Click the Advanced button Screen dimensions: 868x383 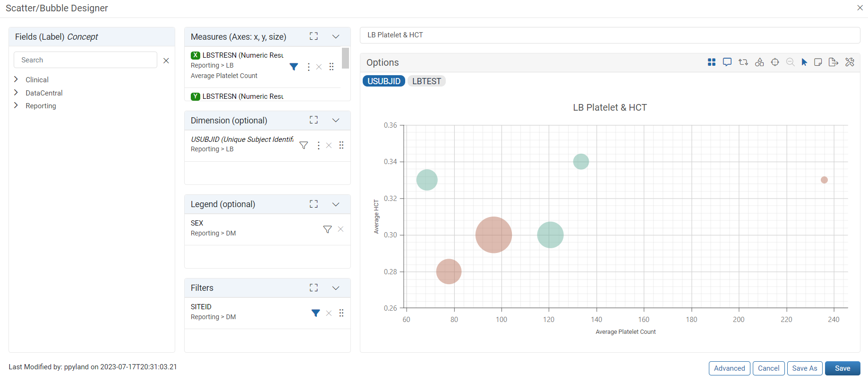click(x=729, y=368)
